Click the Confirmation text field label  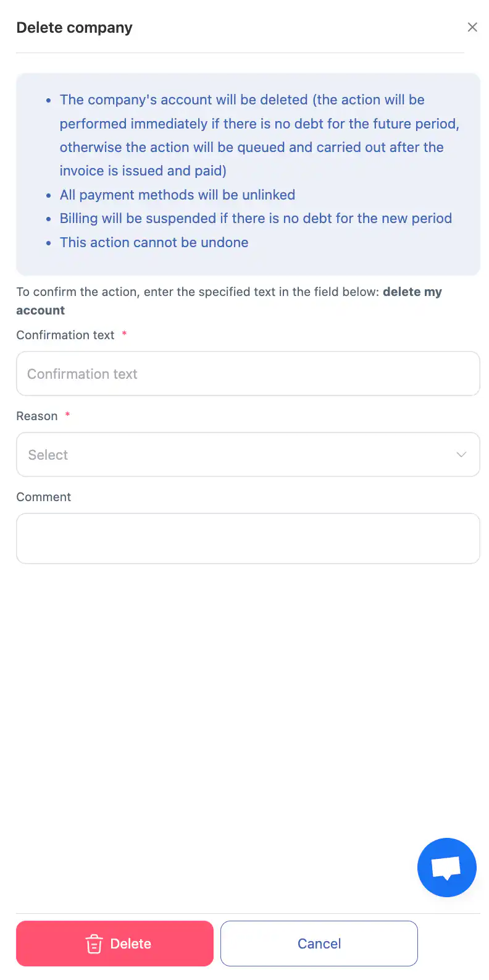pyautogui.click(x=65, y=335)
